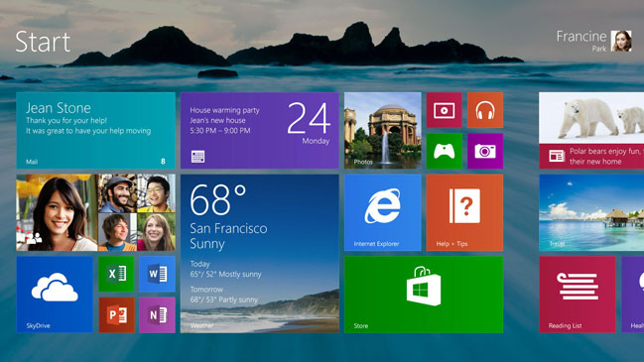
Task: Open the News tile about polar bears
Action: (591, 130)
